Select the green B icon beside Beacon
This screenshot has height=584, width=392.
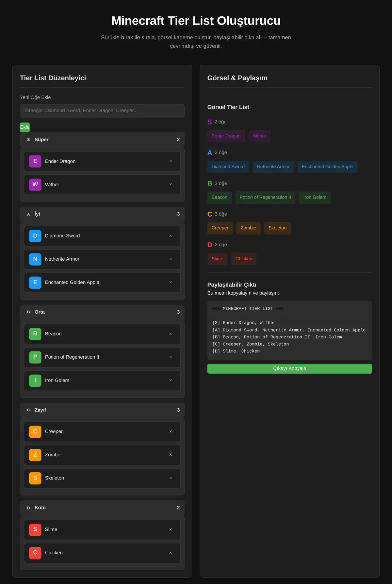click(x=35, y=334)
